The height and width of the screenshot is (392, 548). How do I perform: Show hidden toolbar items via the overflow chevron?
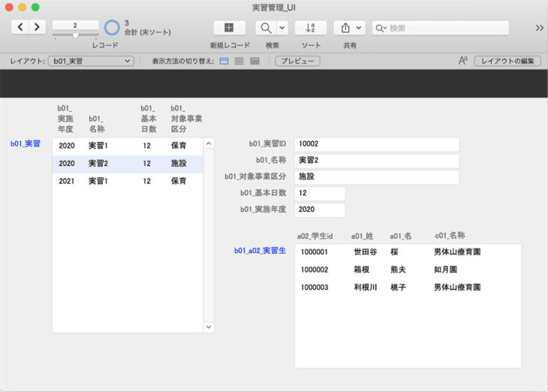(539, 28)
